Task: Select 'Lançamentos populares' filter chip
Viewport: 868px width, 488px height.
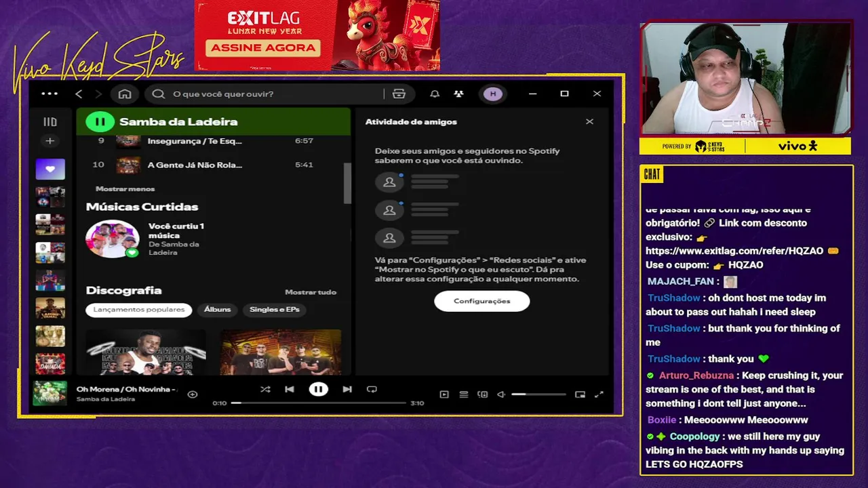Action: [139, 310]
